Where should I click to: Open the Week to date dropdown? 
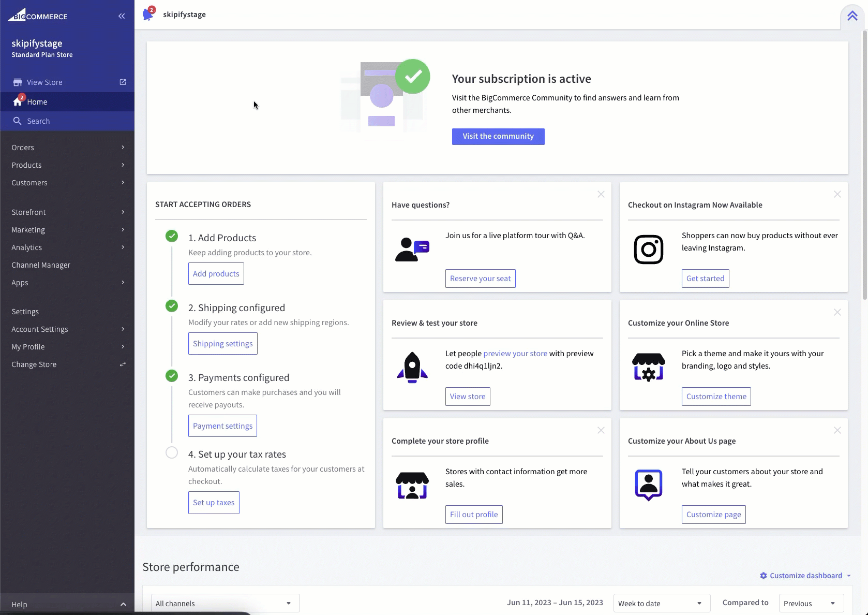pyautogui.click(x=662, y=604)
